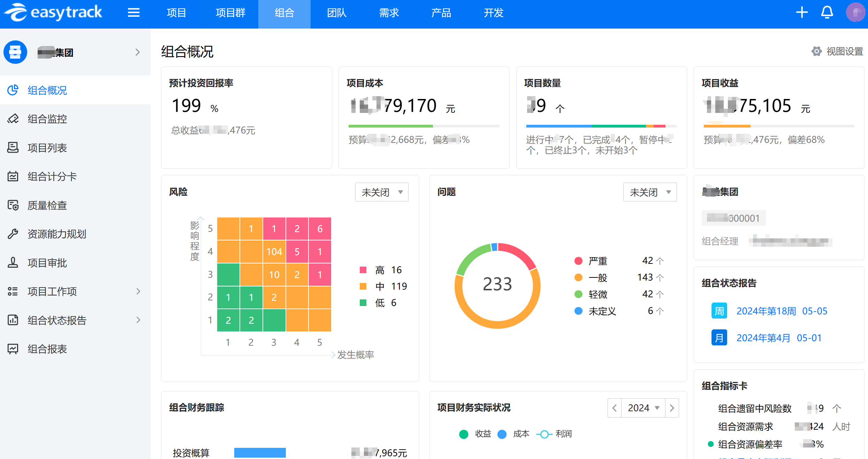The image size is (868, 459).
Task: Open 组合监控 in sidebar
Action: point(75,119)
